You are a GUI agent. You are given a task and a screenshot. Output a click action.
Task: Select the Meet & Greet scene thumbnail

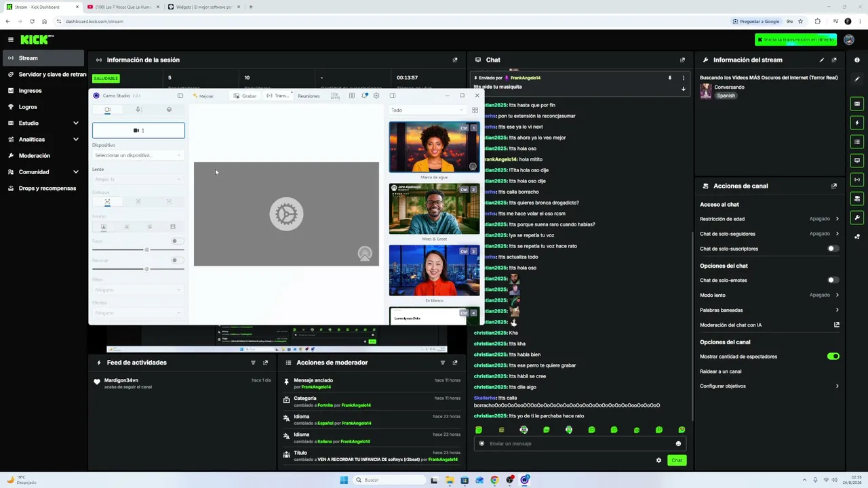pos(434,209)
